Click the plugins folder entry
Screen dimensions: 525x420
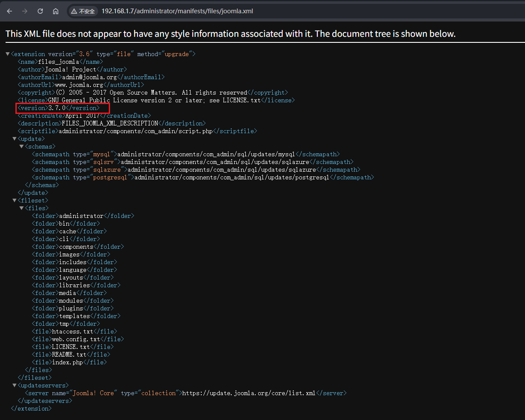72,308
